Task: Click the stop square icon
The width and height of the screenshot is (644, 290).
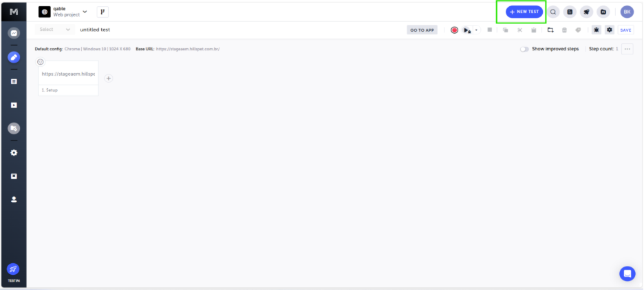Action: [x=490, y=30]
